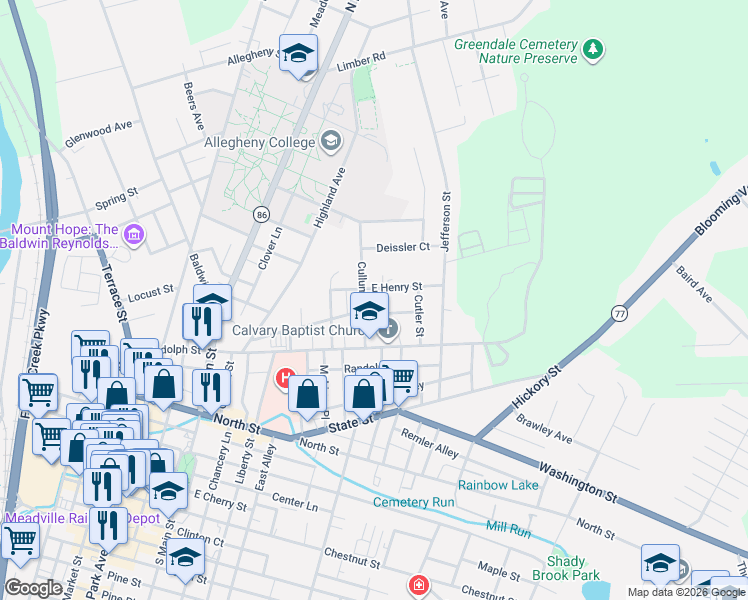Click the Route 77 highway shield
Image resolution: width=748 pixels, height=600 pixels.
point(619,313)
